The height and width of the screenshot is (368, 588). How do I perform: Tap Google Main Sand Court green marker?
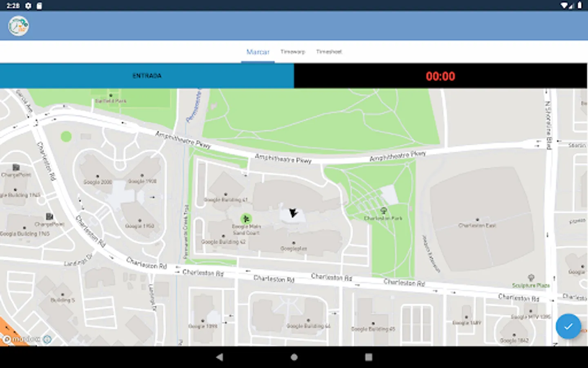point(246,219)
